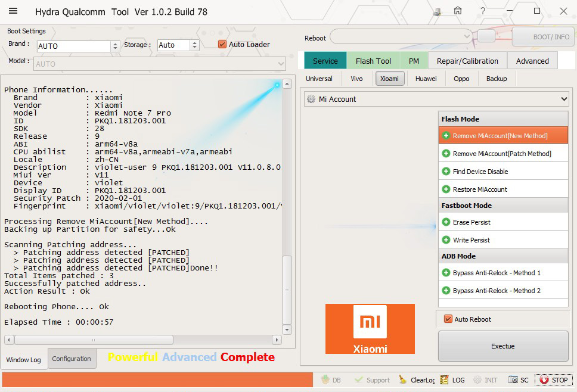This screenshot has height=392, width=577.
Task: Toggle the Auto Loader checkbox
Action: point(222,44)
